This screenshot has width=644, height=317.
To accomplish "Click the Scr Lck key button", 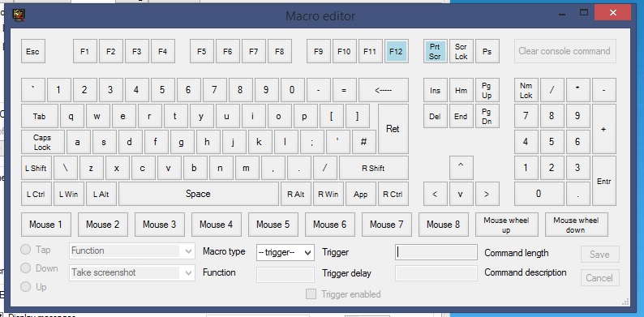I will 462,51.
